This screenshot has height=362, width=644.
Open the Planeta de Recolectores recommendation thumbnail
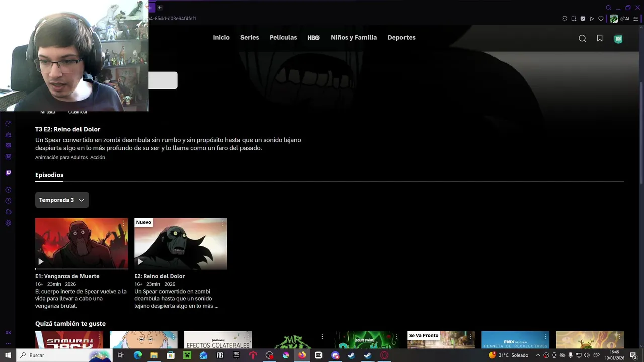point(515,340)
